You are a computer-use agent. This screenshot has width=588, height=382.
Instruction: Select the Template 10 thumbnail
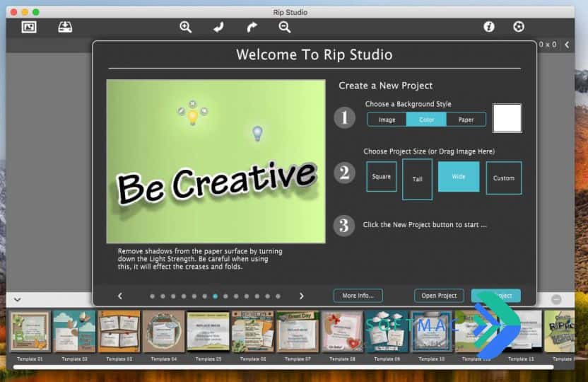[431, 331]
